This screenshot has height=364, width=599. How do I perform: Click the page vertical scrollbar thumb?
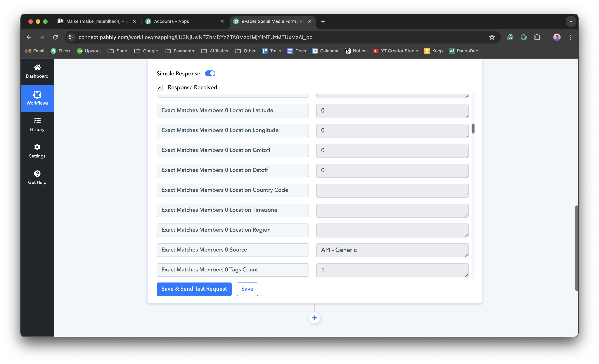576,248
